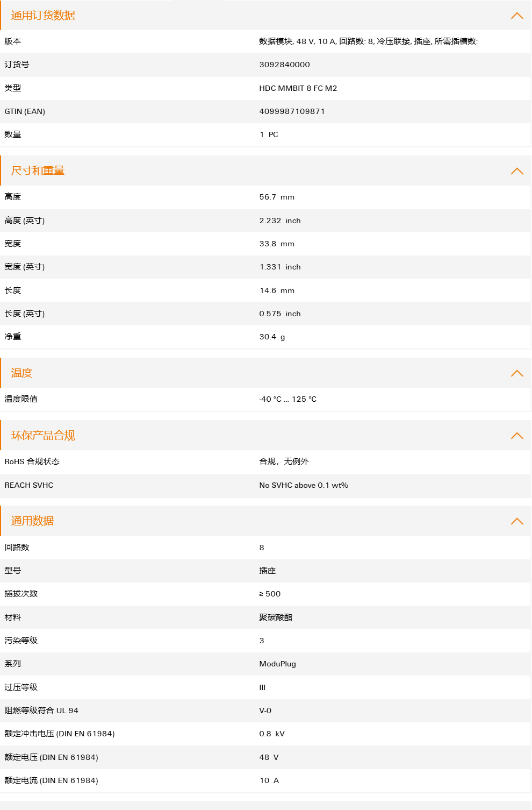Click the REACH SVHC row label
The height and width of the screenshot is (810, 532).
pos(29,485)
